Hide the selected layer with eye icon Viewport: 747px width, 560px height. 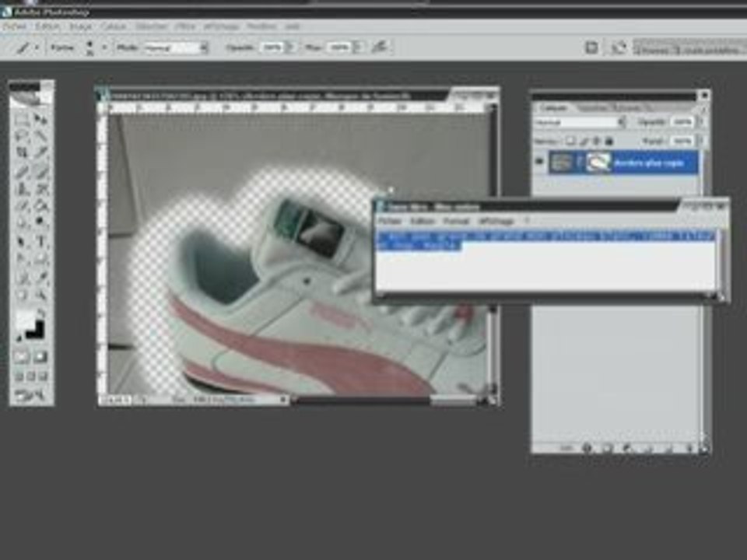(x=539, y=162)
